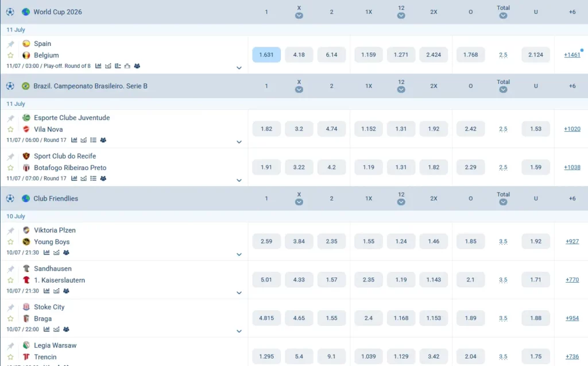Expand the Juventude vs Vila Nova row
This screenshot has height=366, width=588.
239,142
